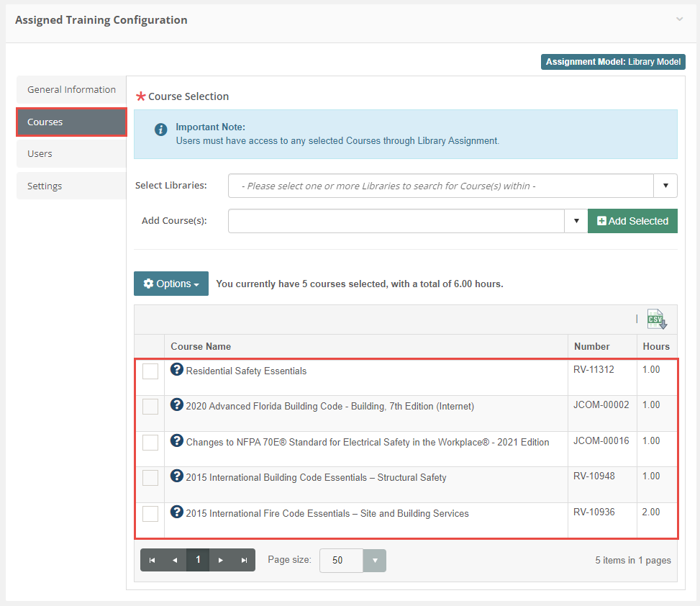Open help for Residential Safety Essentials
Viewport: 700px width, 606px height.
[x=177, y=369]
